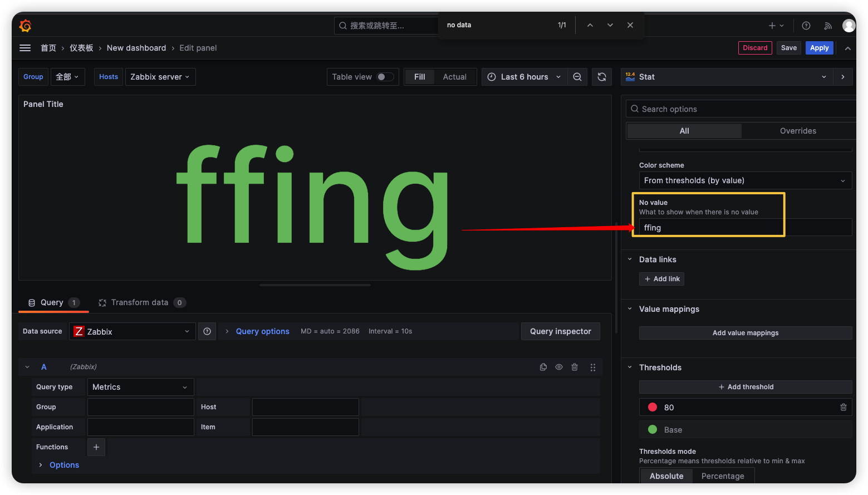Image resolution: width=868 pixels, height=495 pixels.
Task: Open the Query type Metrics dropdown
Action: pyautogui.click(x=140, y=387)
